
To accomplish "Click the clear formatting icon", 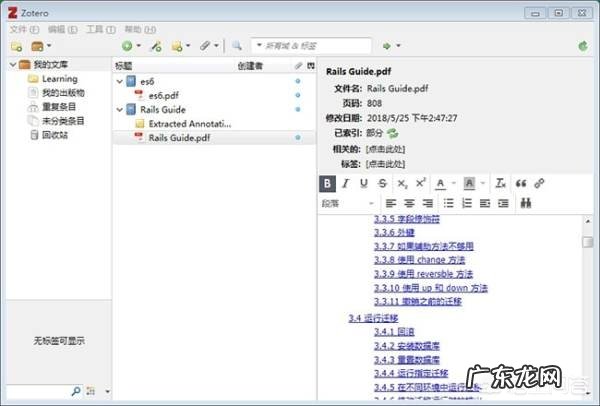I will coord(501,184).
